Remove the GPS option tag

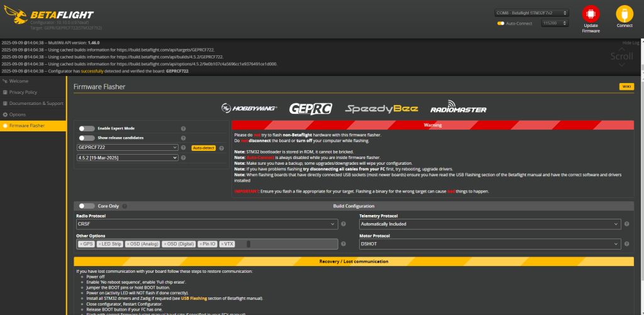pyautogui.click(x=81, y=244)
